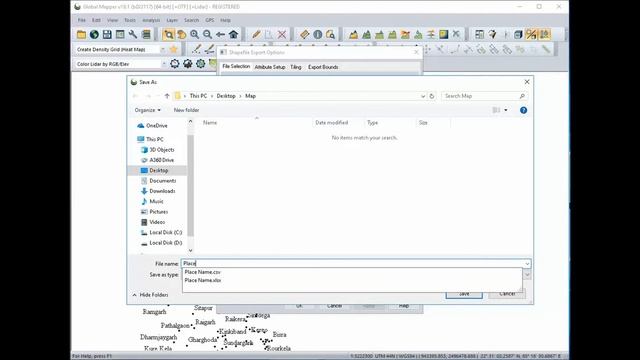The height and width of the screenshot is (360, 640).
Task: Open the Layer menu
Action: (x=172, y=20)
